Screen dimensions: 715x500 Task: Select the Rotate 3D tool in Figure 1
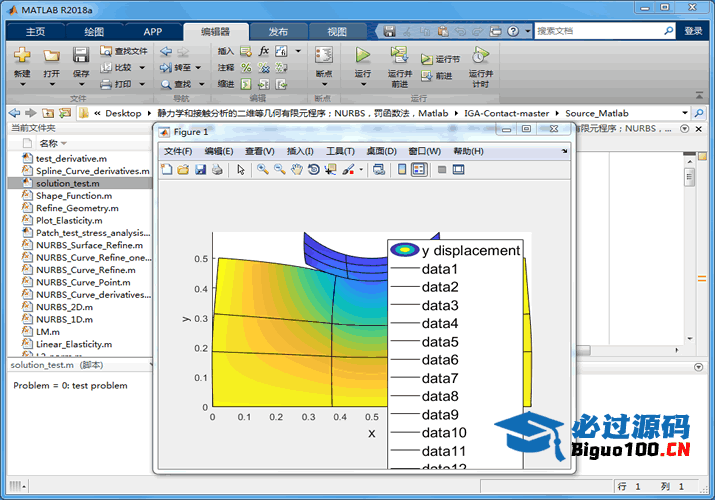pos(314,170)
